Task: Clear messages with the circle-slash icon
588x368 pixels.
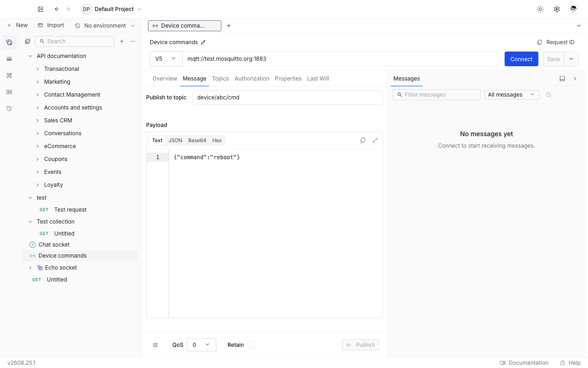Action: click(548, 95)
